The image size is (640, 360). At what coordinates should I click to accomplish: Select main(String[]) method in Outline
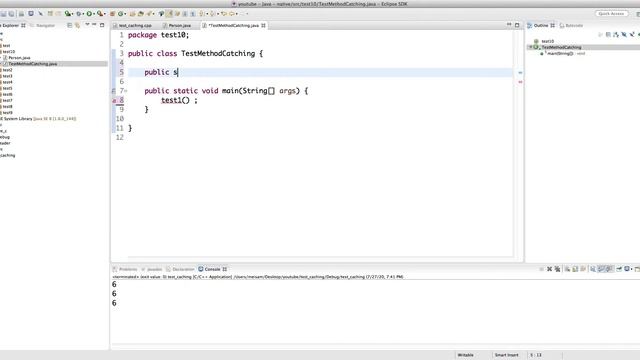[562, 53]
